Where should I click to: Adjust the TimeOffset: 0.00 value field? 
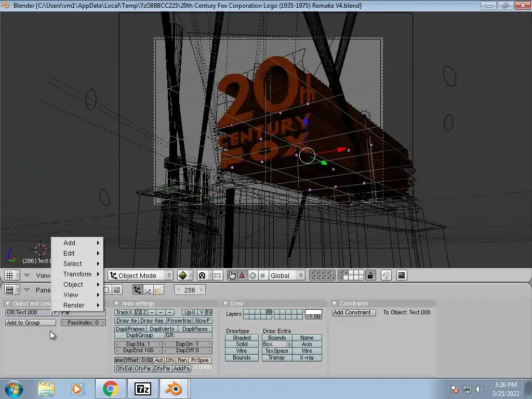pos(134,361)
